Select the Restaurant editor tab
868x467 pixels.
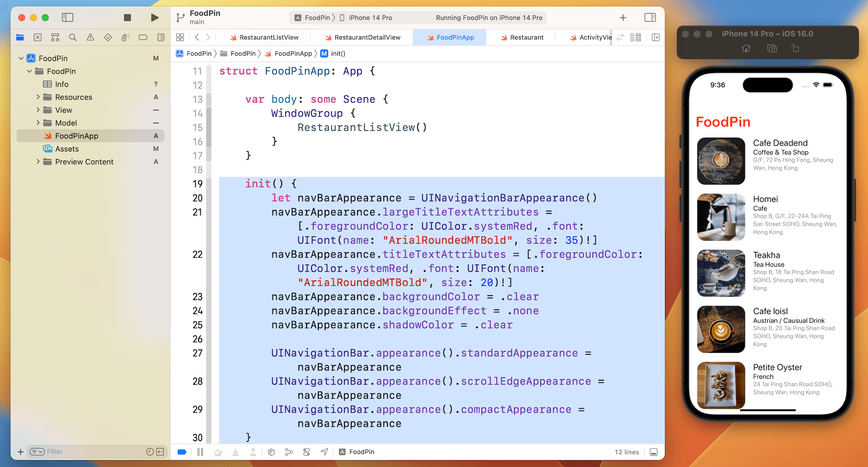click(526, 37)
